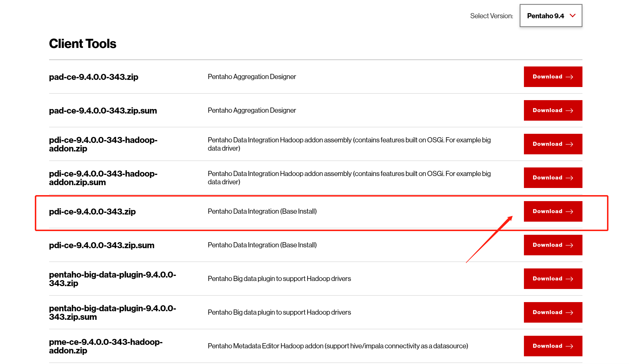Download pdi-ce hadoop-addon.zip.sum

pos(552,178)
